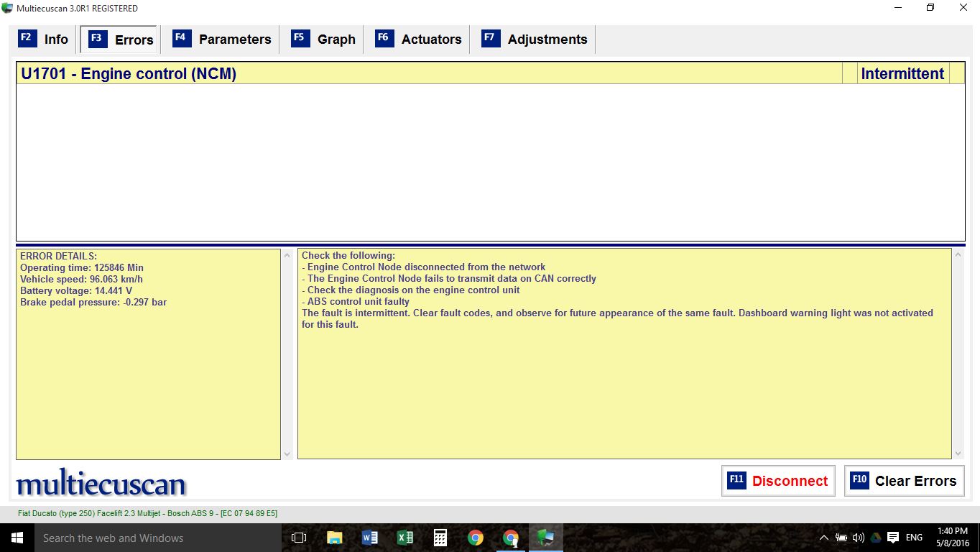Launch Word from the taskbar
Screen dimensions: 980x552
[370, 538]
